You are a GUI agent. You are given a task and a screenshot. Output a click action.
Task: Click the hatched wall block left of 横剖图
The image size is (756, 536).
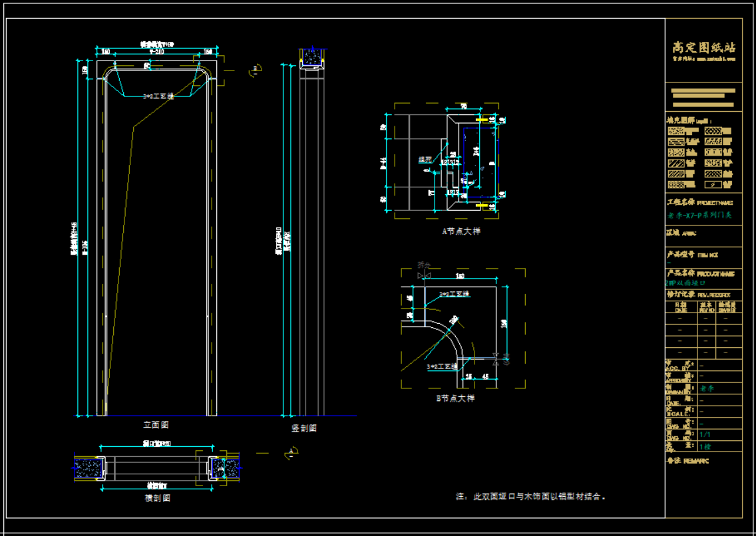(87, 468)
